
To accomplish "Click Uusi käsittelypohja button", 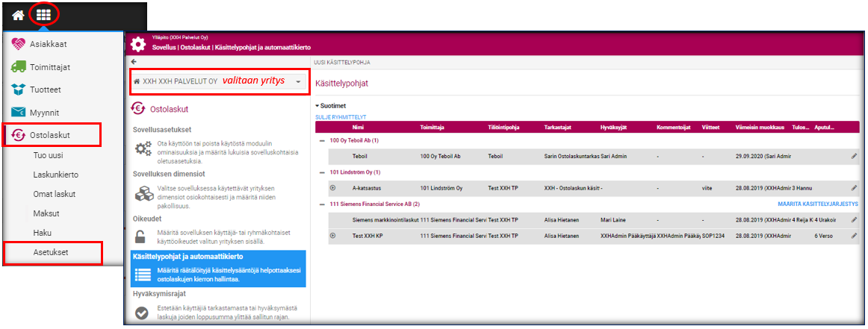I will [x=341, y=63].
